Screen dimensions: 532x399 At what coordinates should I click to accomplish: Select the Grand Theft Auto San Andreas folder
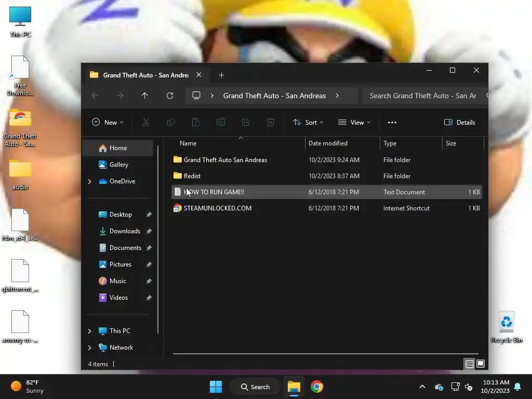(x=327, y=160)
